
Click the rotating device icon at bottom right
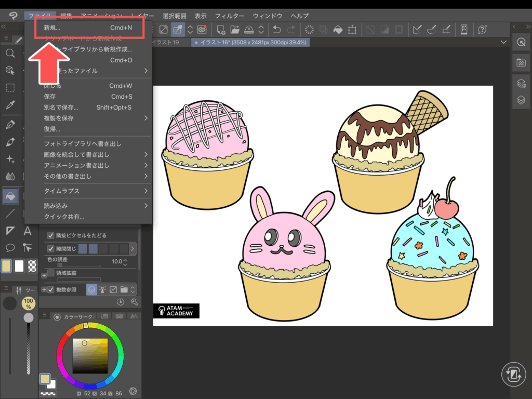pyautogui.click(x=513, y=375)
